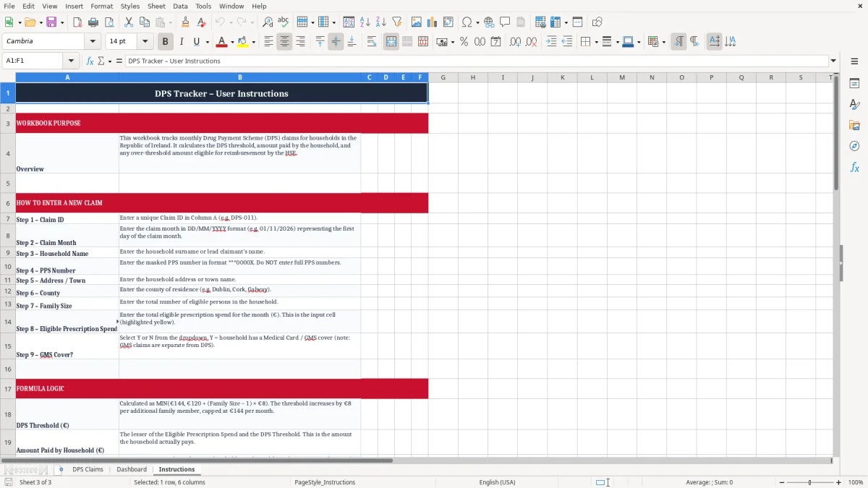Click the Print icon

(x=93, y=22)
